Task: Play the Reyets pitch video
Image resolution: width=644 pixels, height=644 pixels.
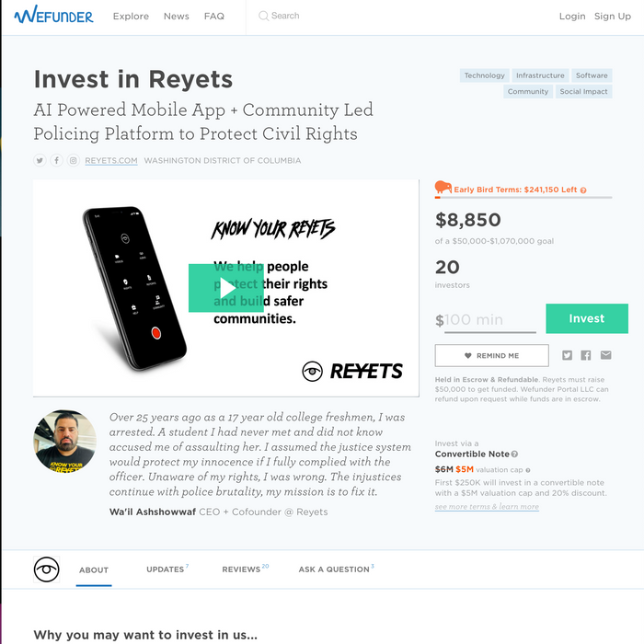Action: tap(226, 288)
